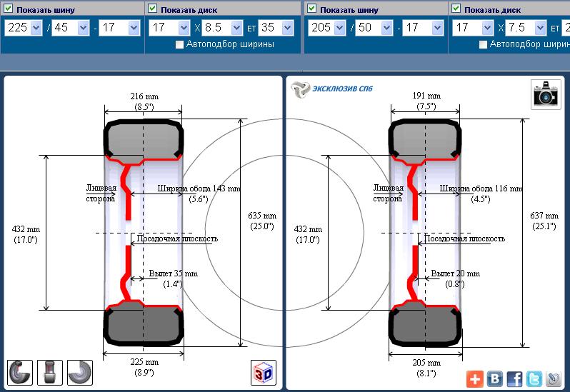The width and height of the screenshot is (570, 392).
Task: Open tire width dropdown showing 225
Action: (x=25, y=27)
